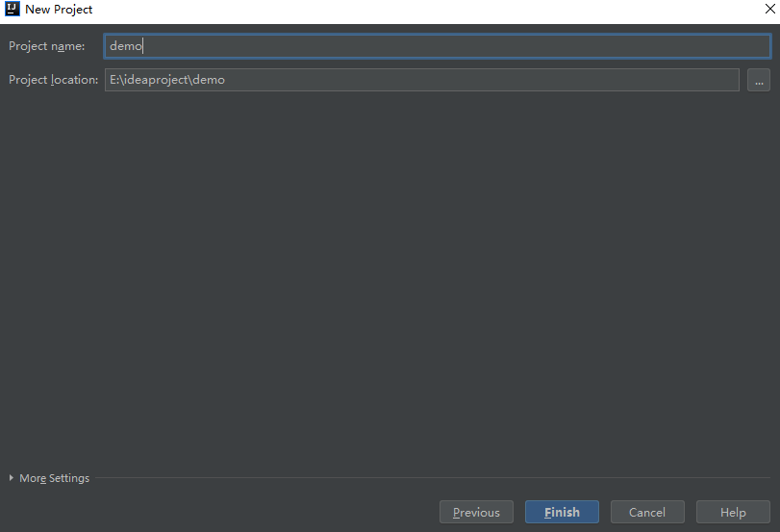
Task: Close the New Project window
Action: coord(769,9)
